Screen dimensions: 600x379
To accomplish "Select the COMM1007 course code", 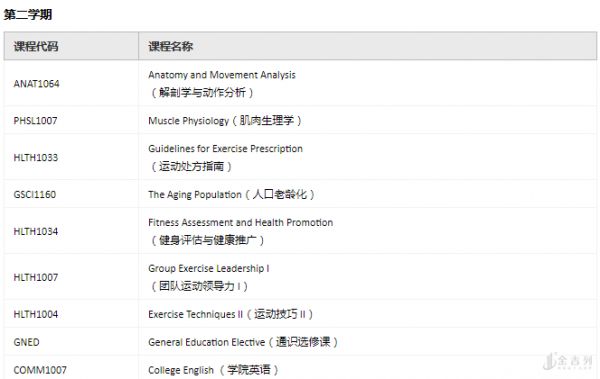I will click(x=40, y=370).
